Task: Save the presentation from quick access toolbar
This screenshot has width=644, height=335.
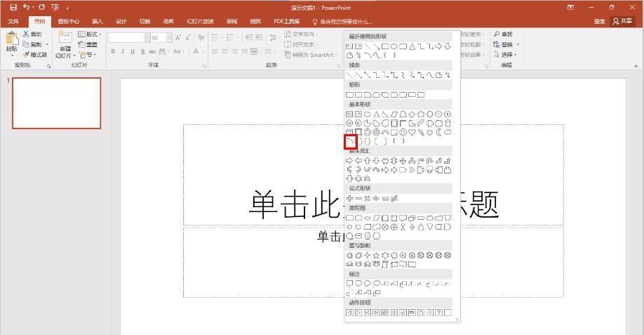Action: [x=13, y=8]
